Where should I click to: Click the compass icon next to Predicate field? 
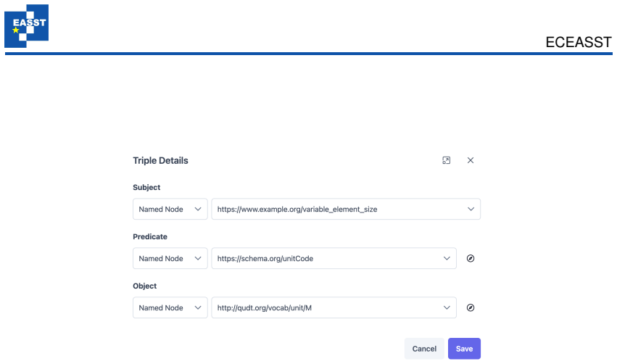pyautogui.click(x=471, y=259)
